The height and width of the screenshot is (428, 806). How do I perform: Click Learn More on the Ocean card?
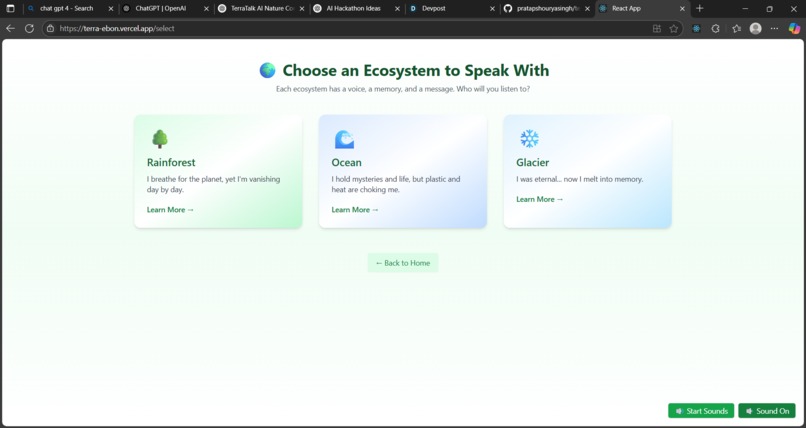click(x=355, y=210)
